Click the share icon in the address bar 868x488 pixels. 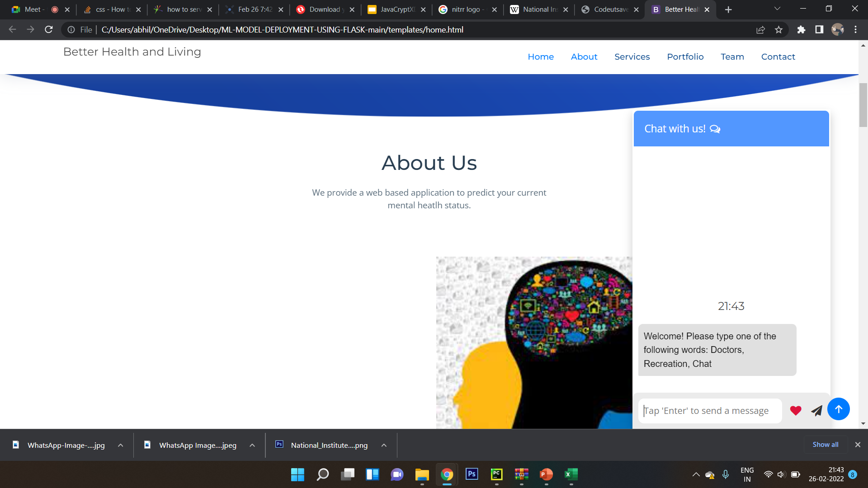click(761, 29)
